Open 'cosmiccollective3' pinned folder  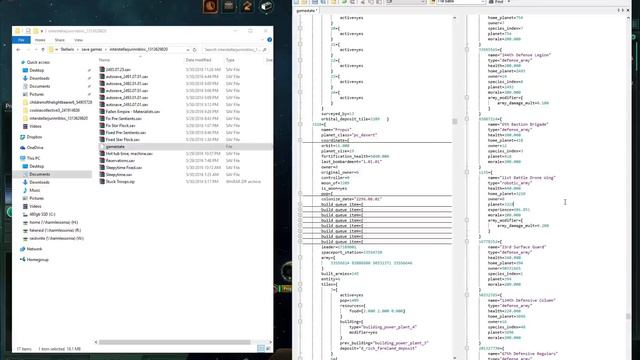click(54, 110)
